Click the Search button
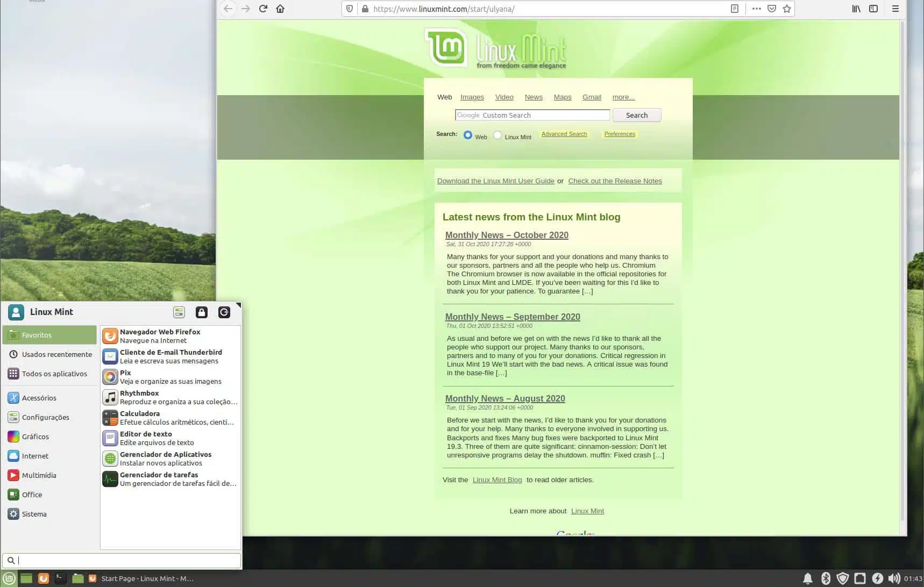 point(637,115)
